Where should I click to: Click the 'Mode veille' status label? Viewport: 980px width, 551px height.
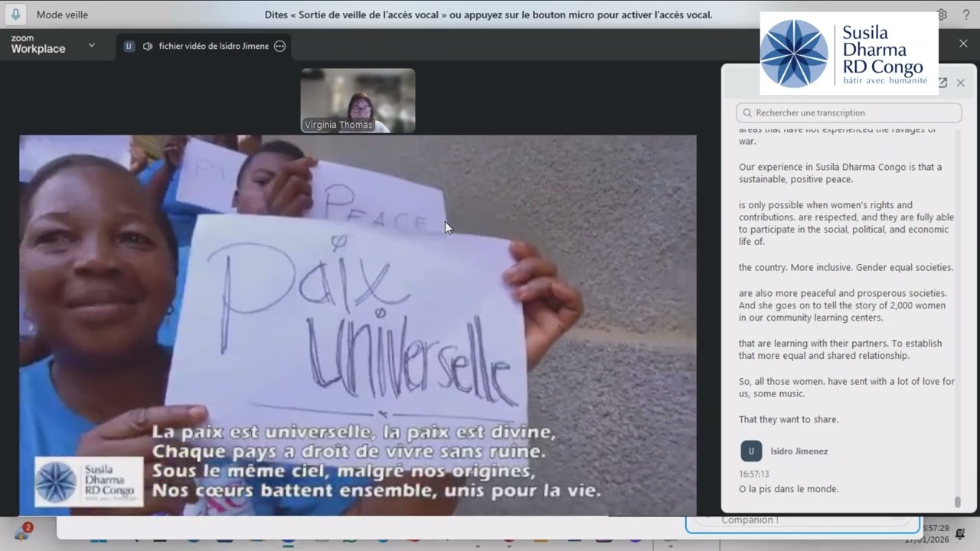(62, 15)
